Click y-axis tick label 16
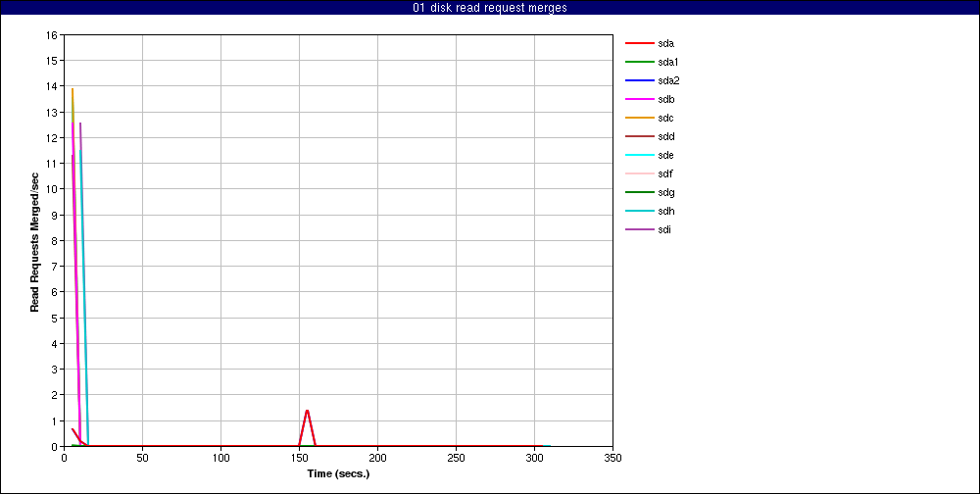980x494 pixels. [x=52, y=35]
